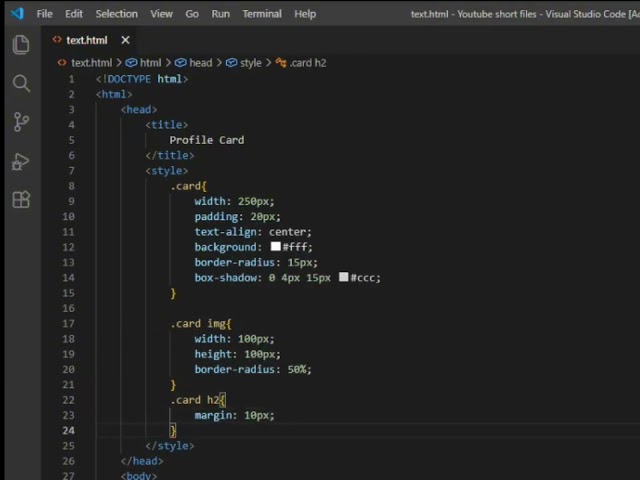Open the Explorer view in the activity bar
This screenshot has width=640, height=480.
coord(21,44)
